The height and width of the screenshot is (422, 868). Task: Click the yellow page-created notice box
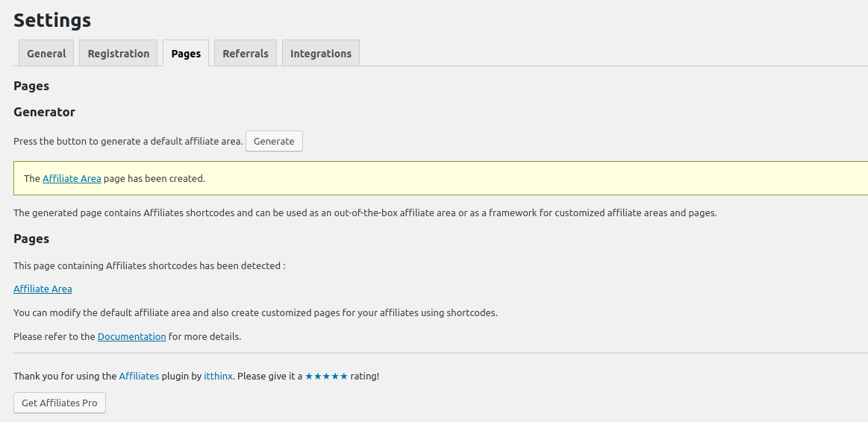[x=440, y=178]
